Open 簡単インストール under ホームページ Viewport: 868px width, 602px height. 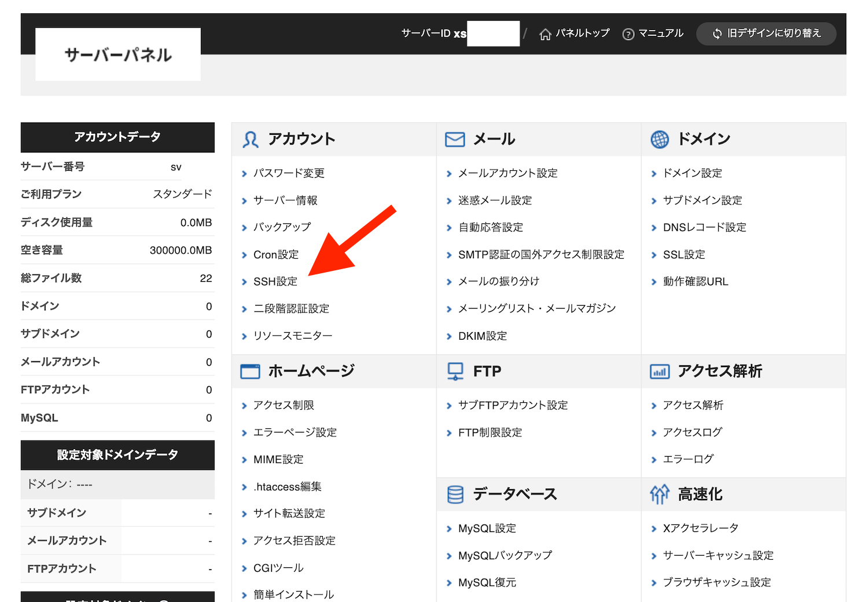(x=293, y=594)
